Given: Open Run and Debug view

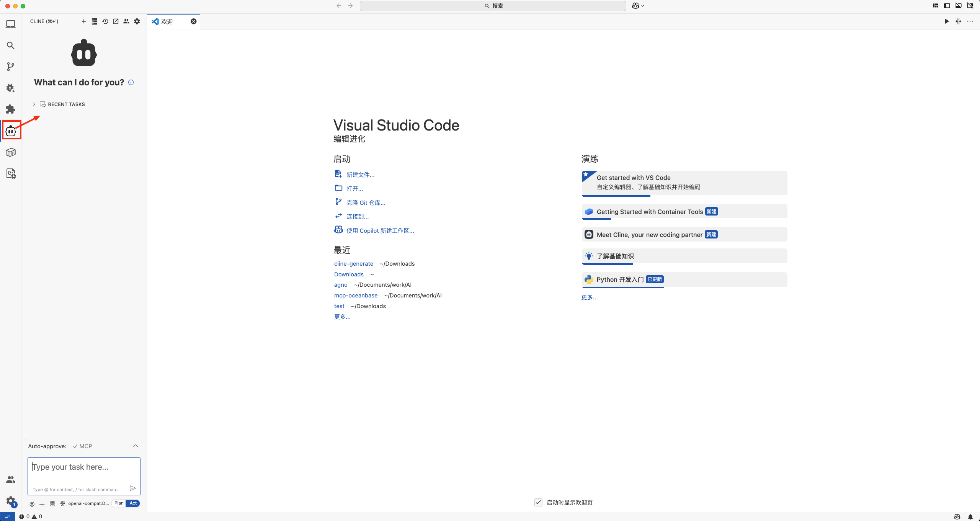Looking at the screenshot, I should (11, 88).
